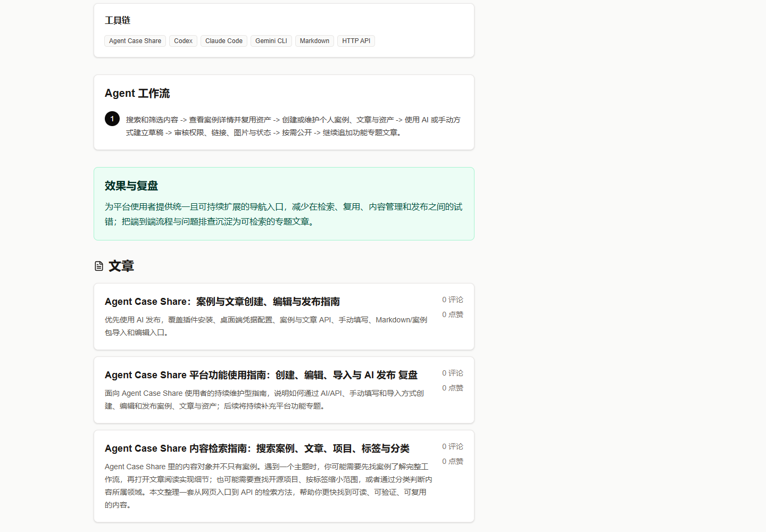The image size is (766, 532).
Task: Click the Codex tag
Action: (x=183, y=41)
